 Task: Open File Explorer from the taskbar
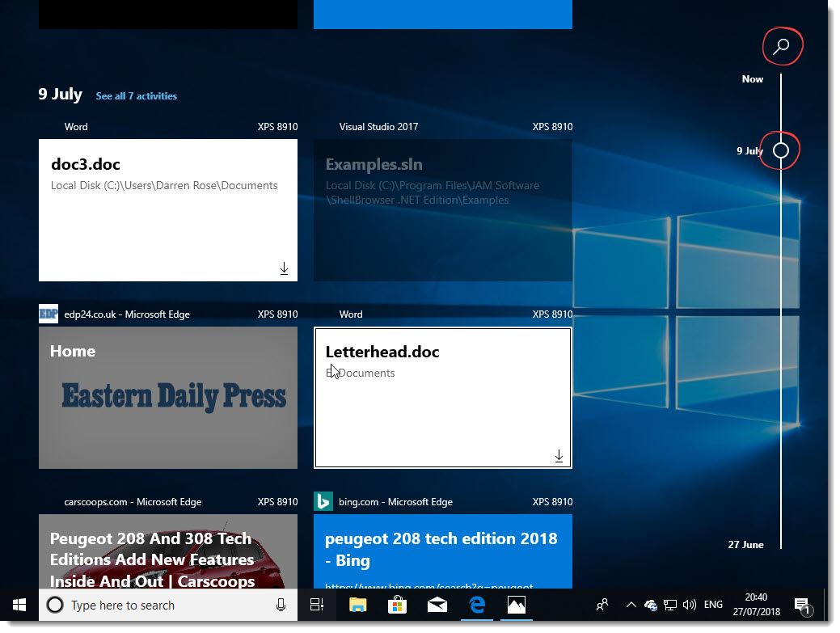coord(357,605)
